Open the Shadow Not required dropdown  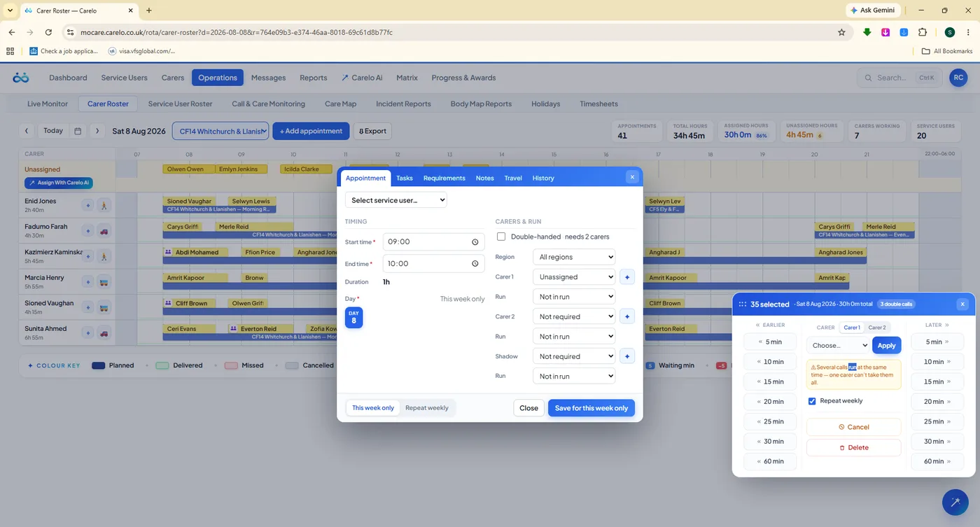(574, 356)
